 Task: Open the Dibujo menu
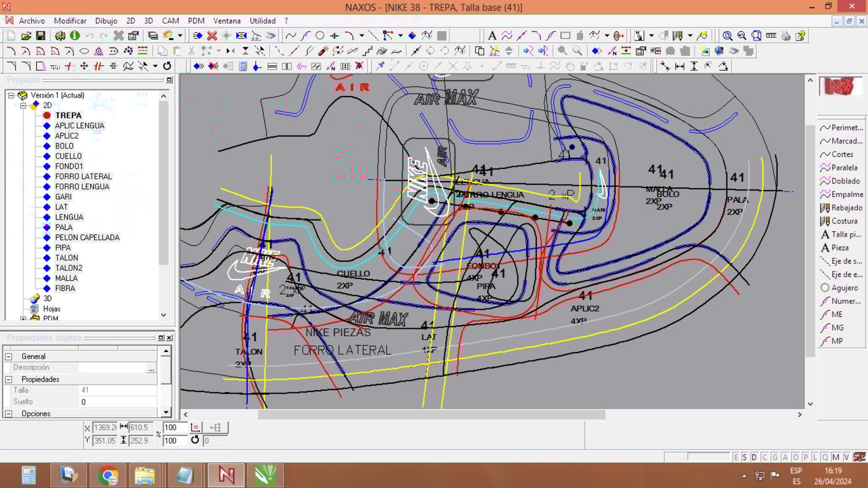106,21
